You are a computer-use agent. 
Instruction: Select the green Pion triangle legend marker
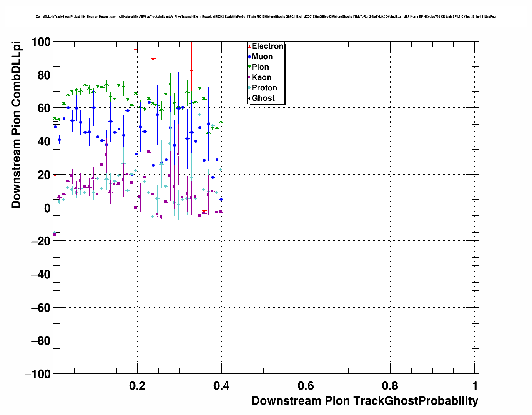[x=249, y=67]
